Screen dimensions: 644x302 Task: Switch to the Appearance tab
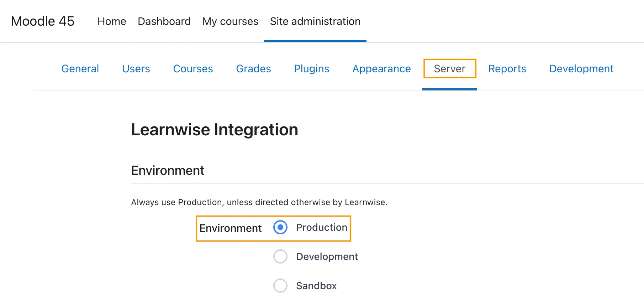(x=381, y=69)
